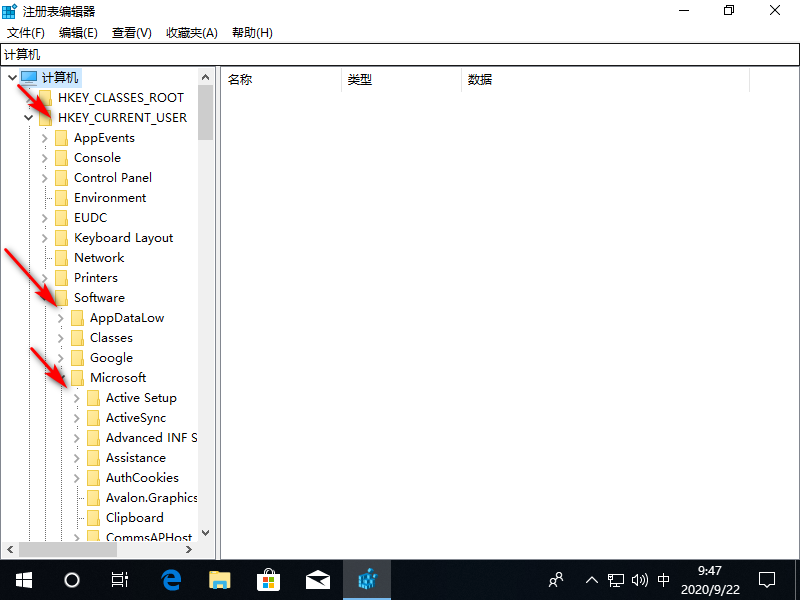Viewport: 800px width, 600px height.
Task: Select the Registry Editor taskbar icon
Action: point(368,580)
